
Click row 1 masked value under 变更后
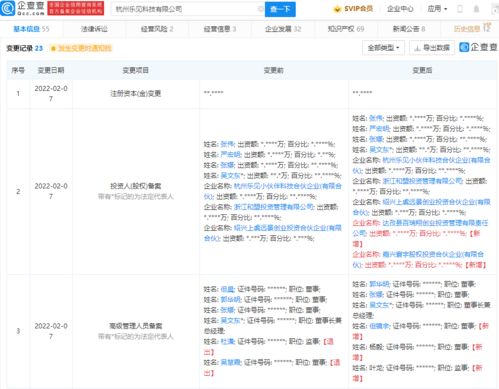point(362,93)
